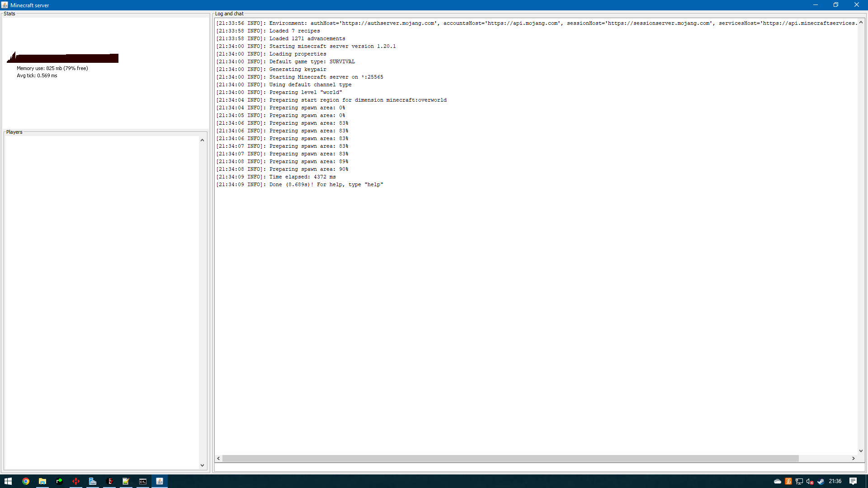The height and width of the screenshot is (488, 868).
Task: Open Google Chrome from the taskbar
Action: 26,481
